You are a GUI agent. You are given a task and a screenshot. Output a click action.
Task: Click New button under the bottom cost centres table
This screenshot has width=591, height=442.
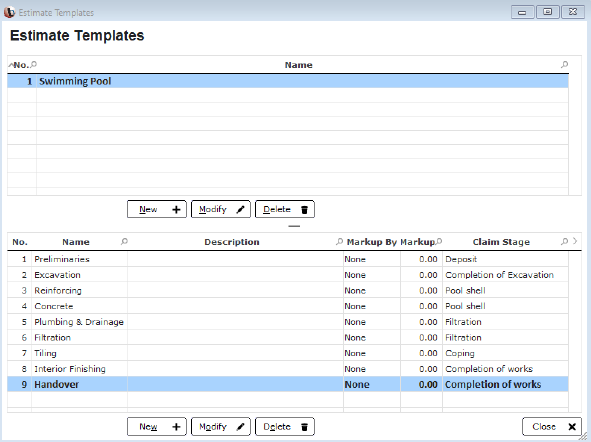point(157,427)
